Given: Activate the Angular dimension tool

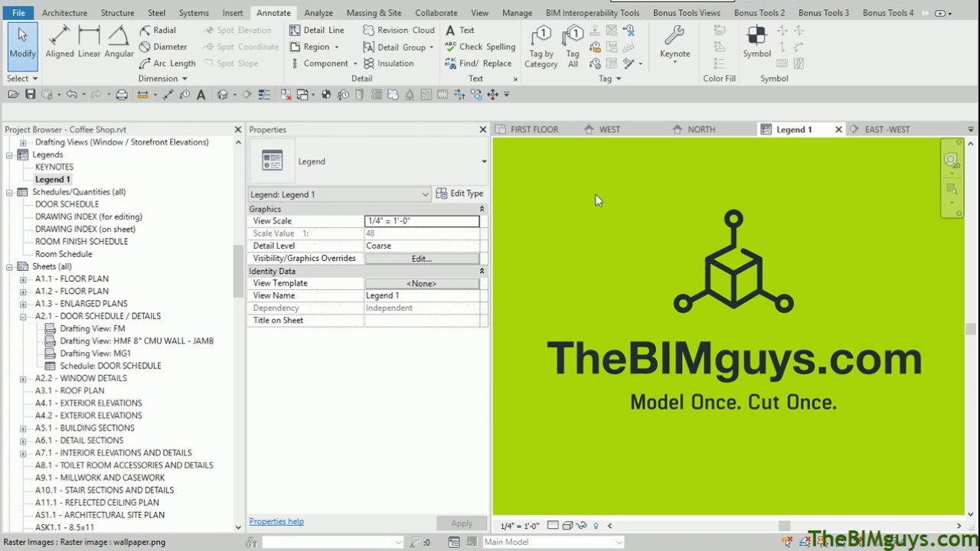Looking at the screenshot, I should tap(119, 41).
